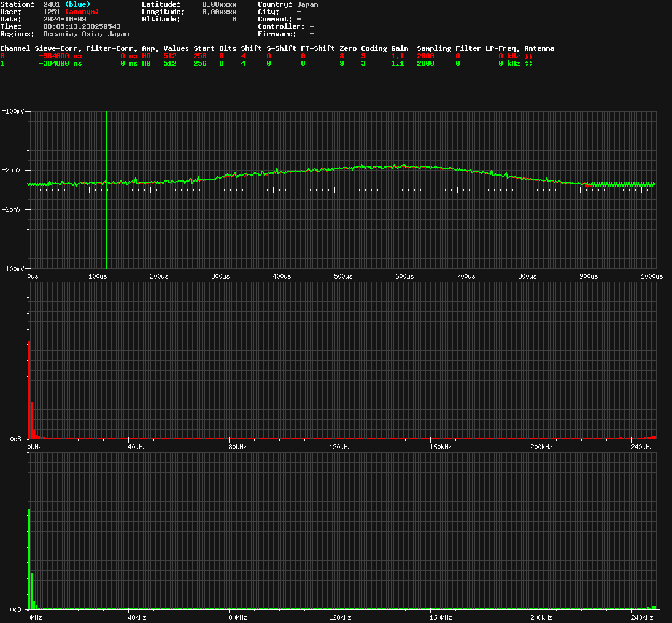Click the station number 2481
Image resolution: width=672 pixels, height=623 pixels.
(52, 4)
